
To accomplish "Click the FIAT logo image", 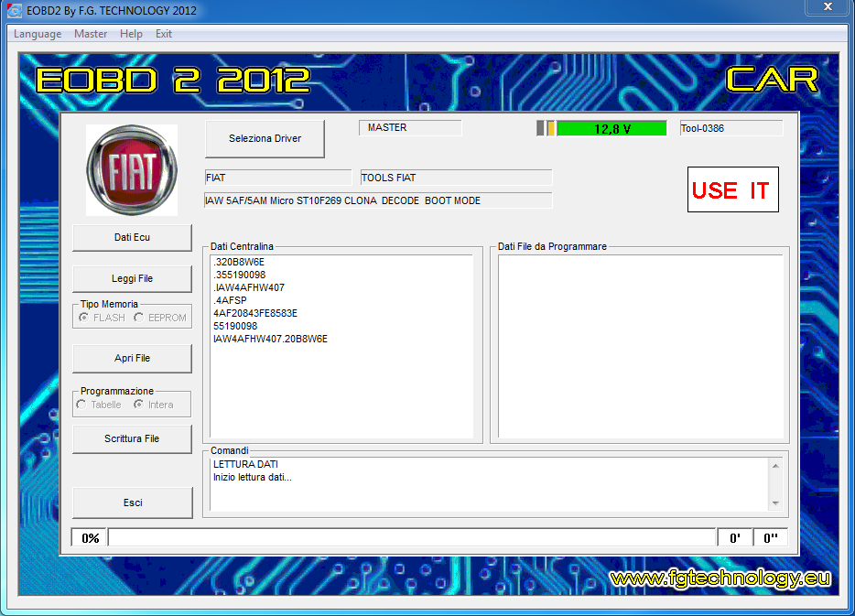I will [x=132, y=170].
